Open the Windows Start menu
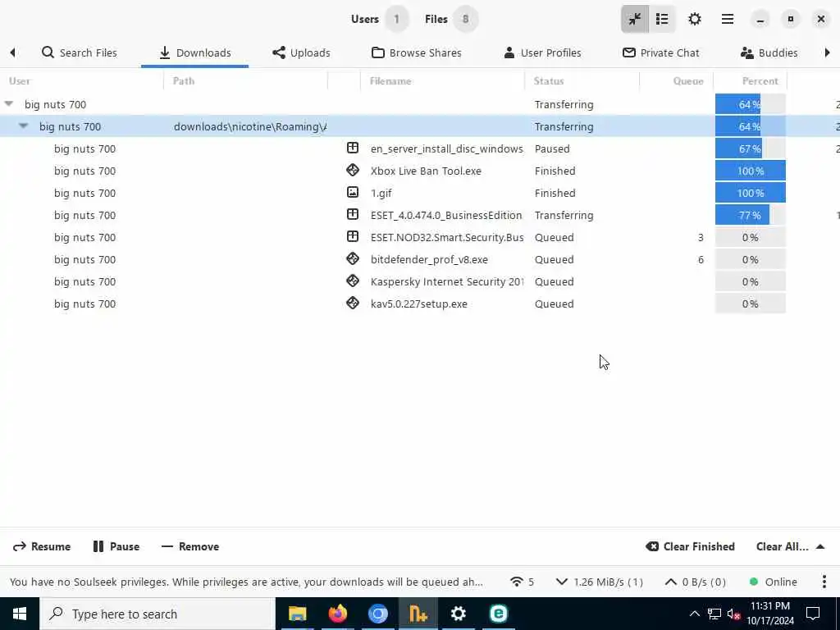The height and width of the screenshot is (630, 840). [x=20, y=614]
